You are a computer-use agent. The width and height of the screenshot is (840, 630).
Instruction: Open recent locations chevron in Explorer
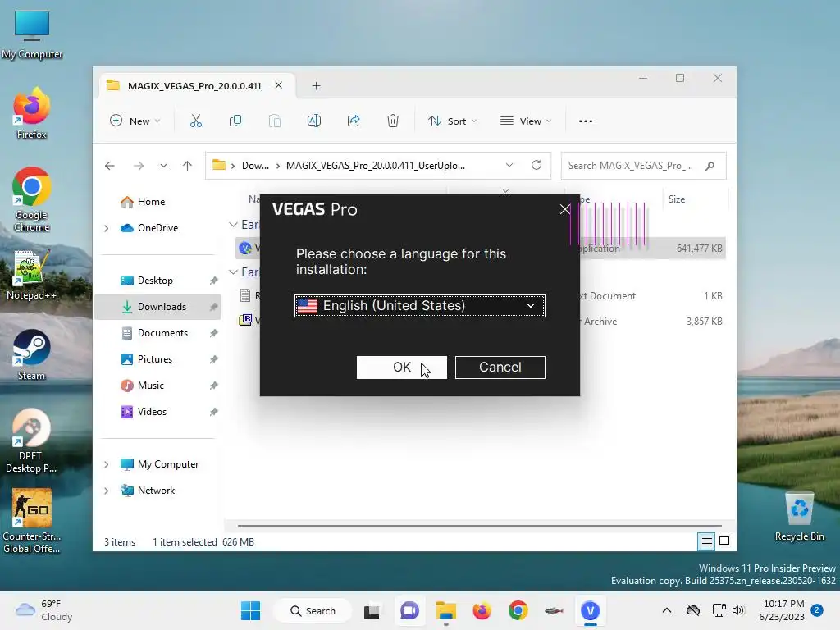(x=163, y=166)
